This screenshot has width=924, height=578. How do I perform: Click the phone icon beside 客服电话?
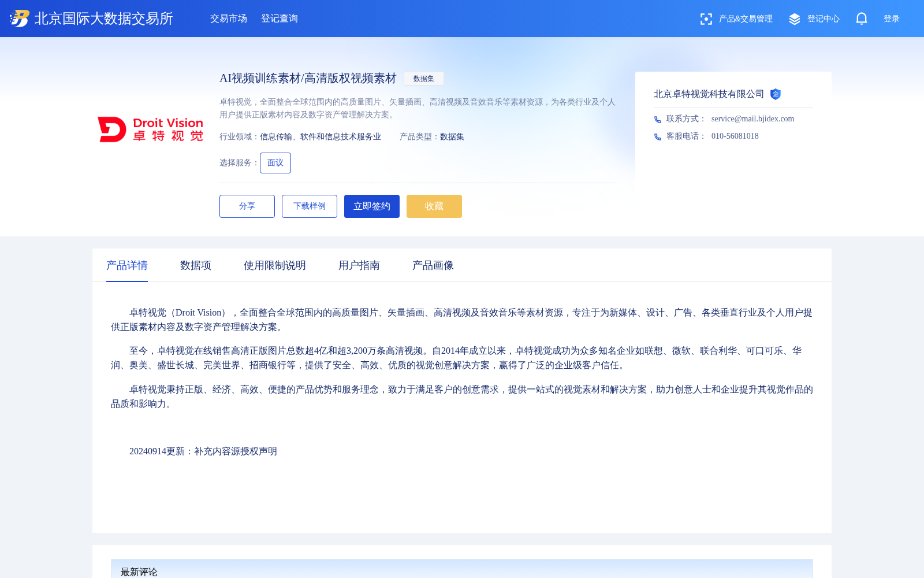658,137
